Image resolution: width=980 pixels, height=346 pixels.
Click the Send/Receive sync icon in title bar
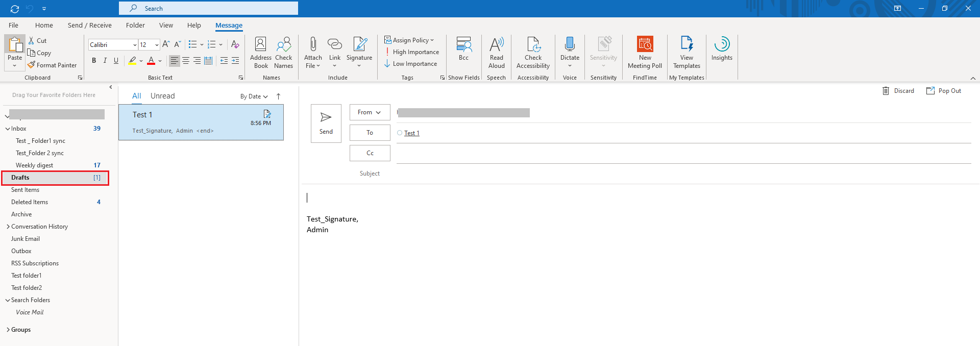click(x=15, y=9)
